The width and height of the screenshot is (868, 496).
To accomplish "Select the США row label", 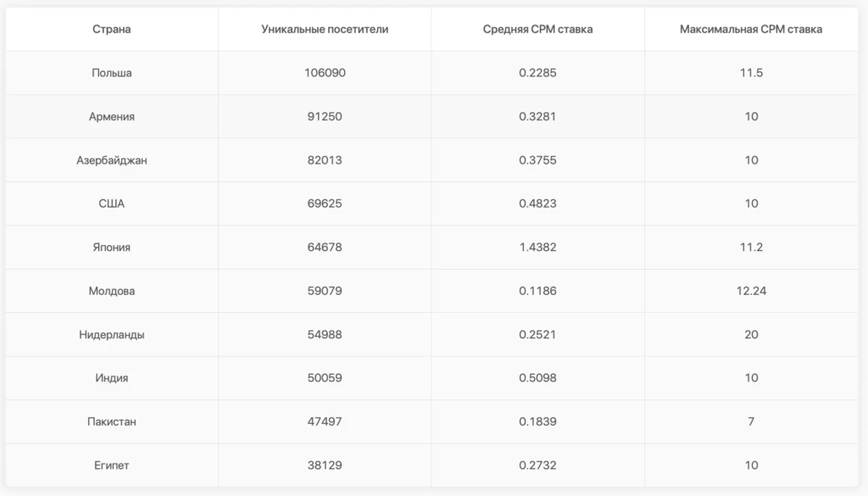I will (111, 203).
